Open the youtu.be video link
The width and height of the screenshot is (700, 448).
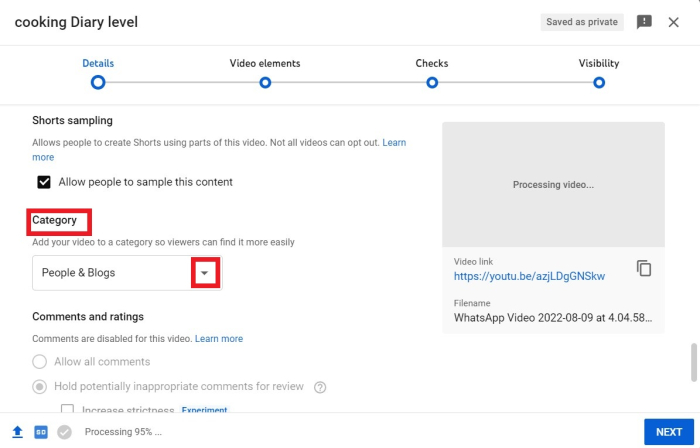529,276
